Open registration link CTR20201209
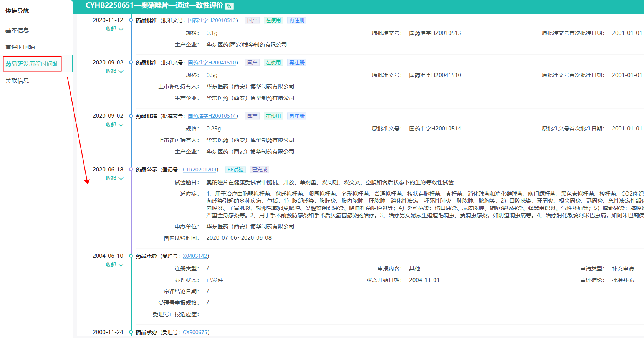The width and height of the screenshot is (644, 338). [199, 170]
